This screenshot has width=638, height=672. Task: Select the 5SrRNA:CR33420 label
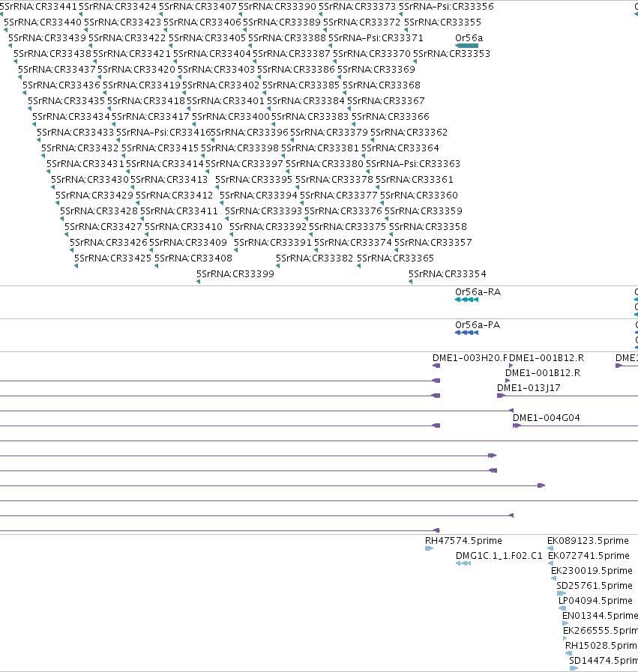[x=136, y=70]
